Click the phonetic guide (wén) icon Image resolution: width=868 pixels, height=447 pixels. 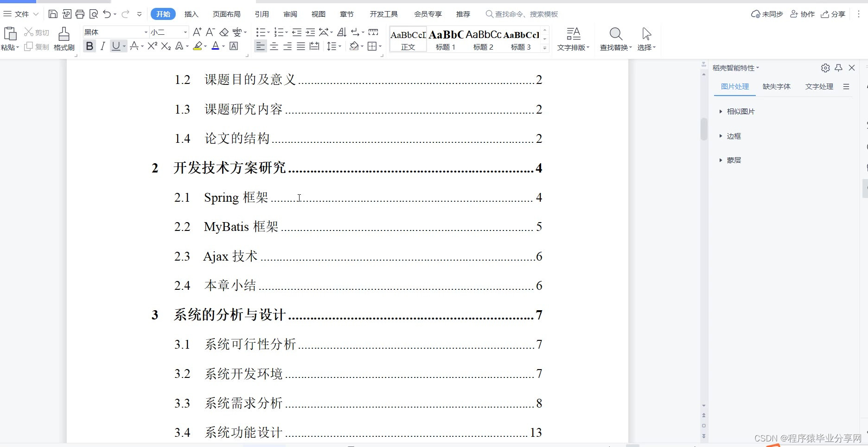click(x=237, y=32)
